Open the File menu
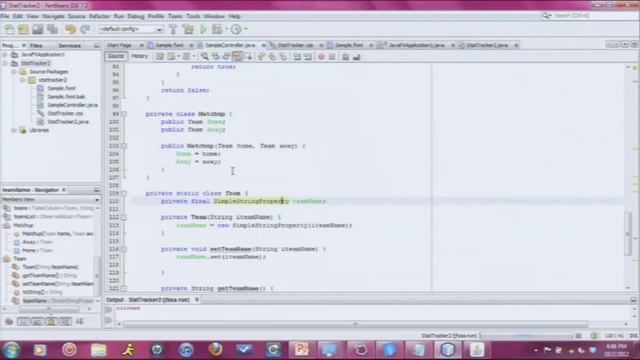Viewport: 640px width, 360px height. (4, 16)
